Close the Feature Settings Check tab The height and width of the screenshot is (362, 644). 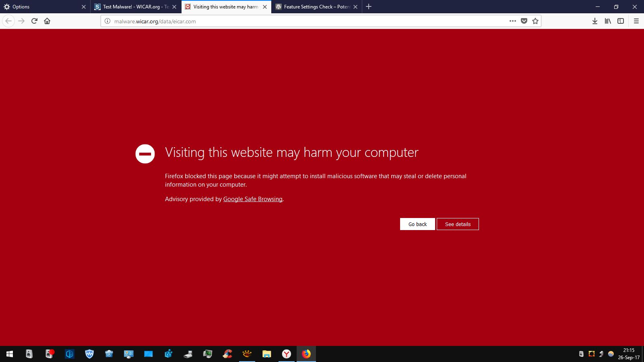[355, 7]
